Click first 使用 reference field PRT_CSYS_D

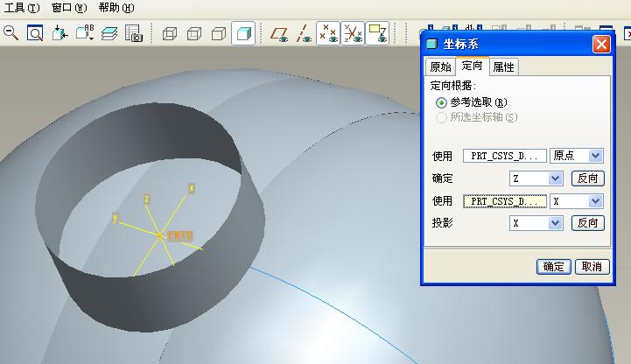point(505,156)
